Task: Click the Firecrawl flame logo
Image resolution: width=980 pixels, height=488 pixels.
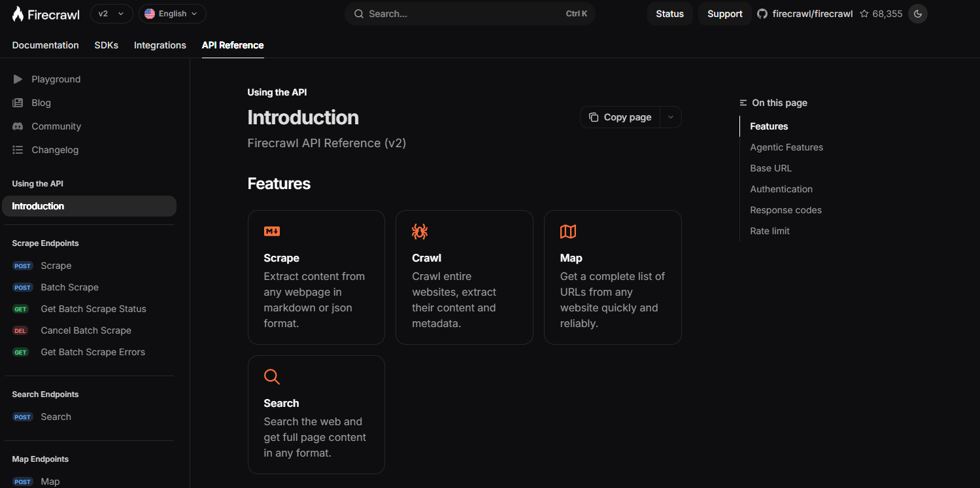Action: click(18, 14)
